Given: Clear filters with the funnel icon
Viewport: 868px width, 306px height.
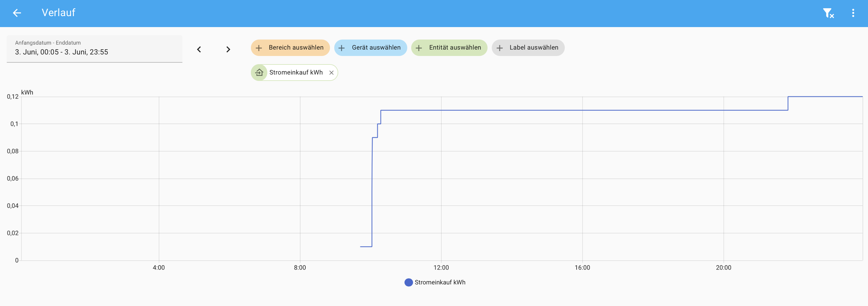Looking at the screenshot, I should coord(828,13).
